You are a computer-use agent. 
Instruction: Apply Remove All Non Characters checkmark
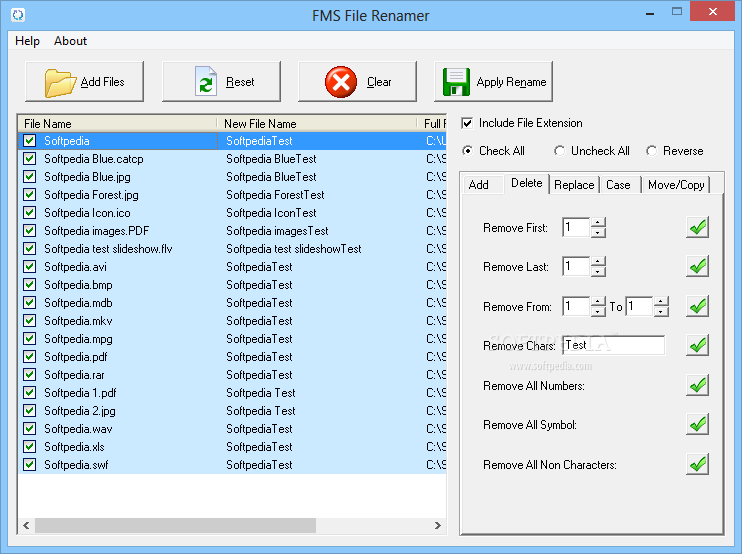coord(697,464)
